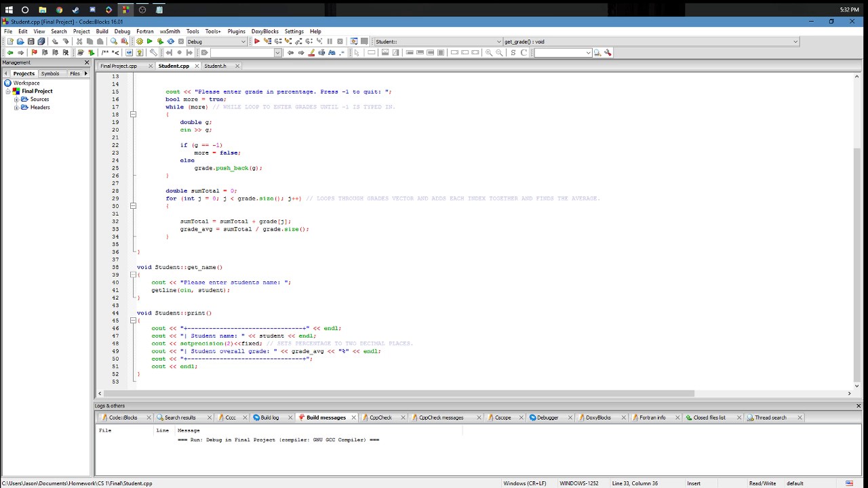Image resolution: width=868 pixels, height=488 pixels.
Task: Run the project with green play icon
Action: (x=150, y=41)
